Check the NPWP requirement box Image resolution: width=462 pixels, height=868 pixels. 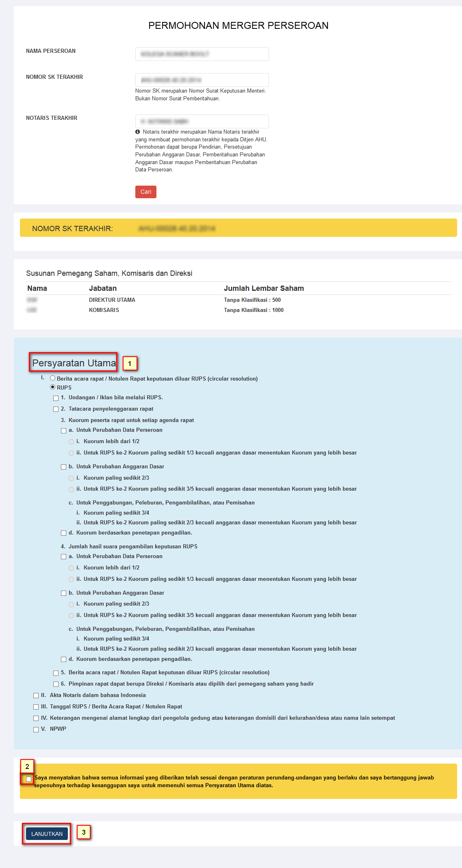[x=36, y=729]
